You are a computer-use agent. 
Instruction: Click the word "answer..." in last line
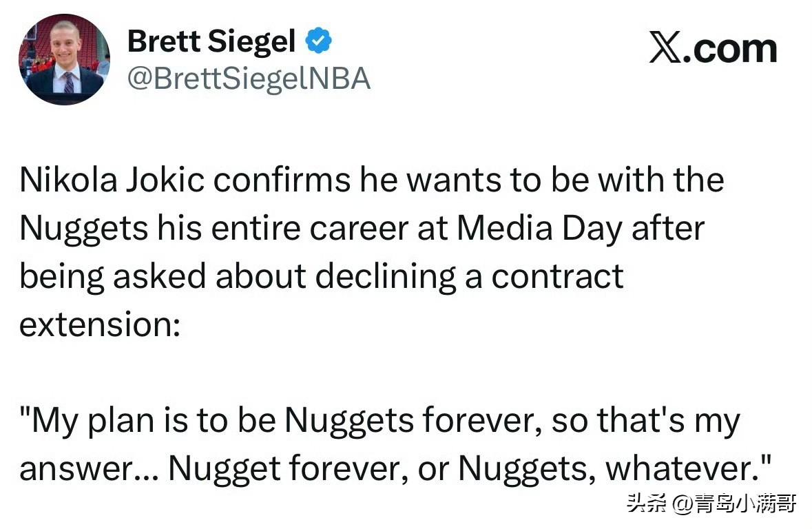89,469
